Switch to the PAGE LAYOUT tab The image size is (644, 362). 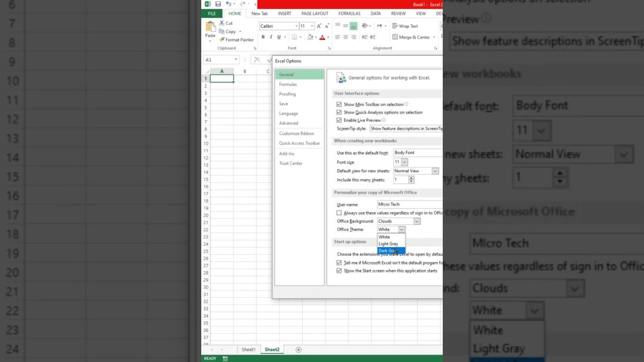coord(314,14)
